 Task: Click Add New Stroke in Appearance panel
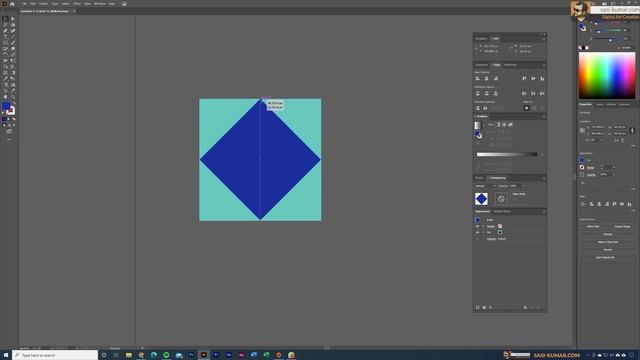pyautogui.click(x=478, y=307)
